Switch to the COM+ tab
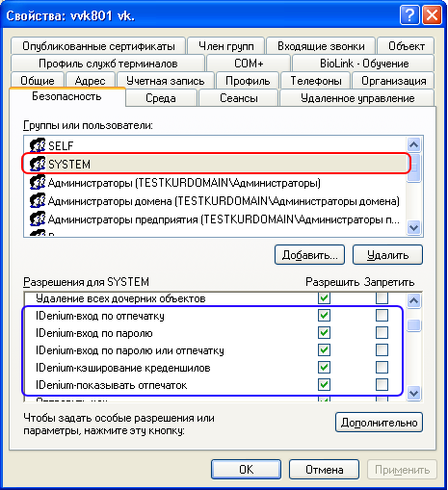This screenshot has width=448, height=490. tap(249, 64)
